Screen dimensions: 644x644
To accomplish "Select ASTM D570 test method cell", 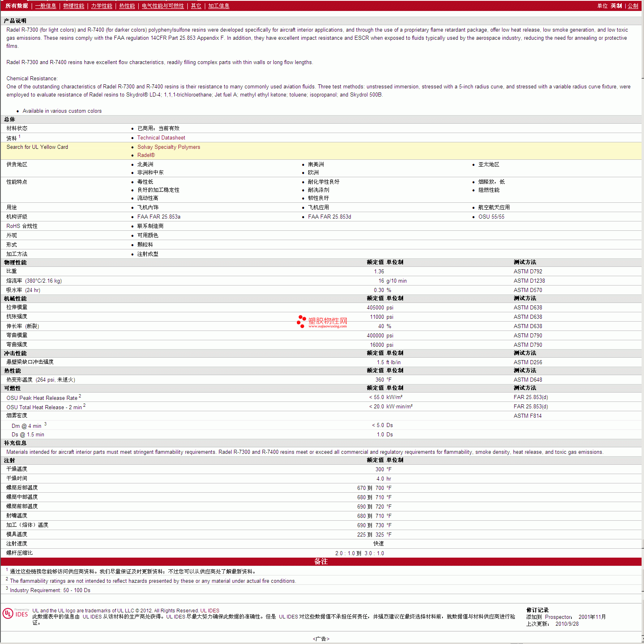I will 528,290.
